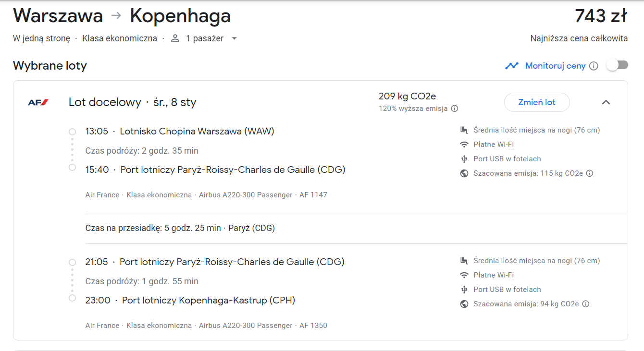Screen dimensions: 644x351
Task: Click the Kopenhaga destination title
Action: point(180,16)
